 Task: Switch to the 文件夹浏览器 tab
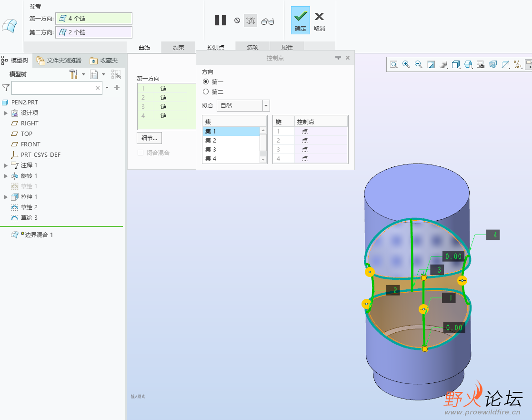click(x=59, y=61)
